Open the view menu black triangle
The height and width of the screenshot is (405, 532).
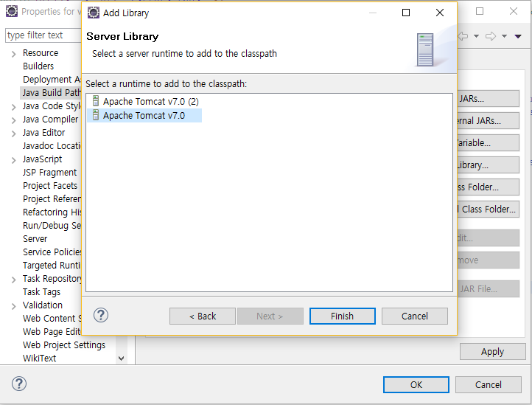pos(518,36)
